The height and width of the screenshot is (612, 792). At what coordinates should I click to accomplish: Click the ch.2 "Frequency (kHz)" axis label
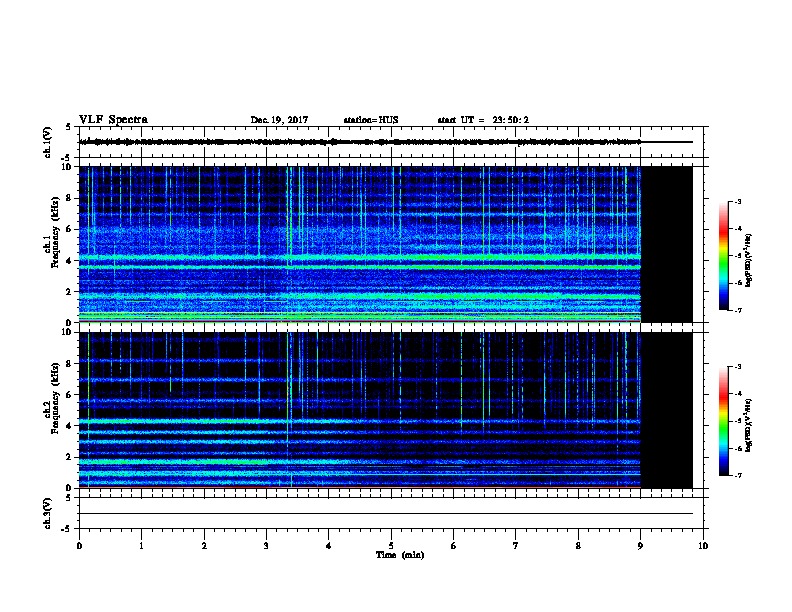pos(55,398)
